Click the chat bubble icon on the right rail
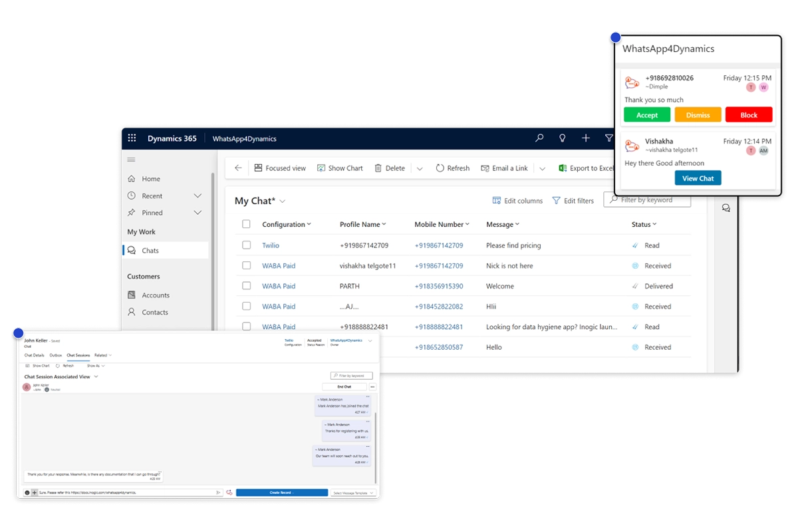Image resolution: width=798 pixels, height=532 pixels. (726, 208)
